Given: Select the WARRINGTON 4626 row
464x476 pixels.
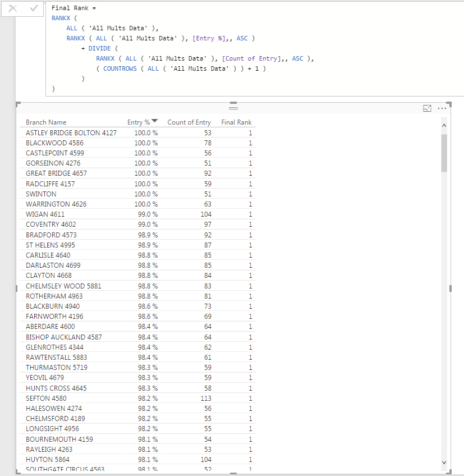Looking at the screenshot, I should pyautogui.click(x=137, y=204).
